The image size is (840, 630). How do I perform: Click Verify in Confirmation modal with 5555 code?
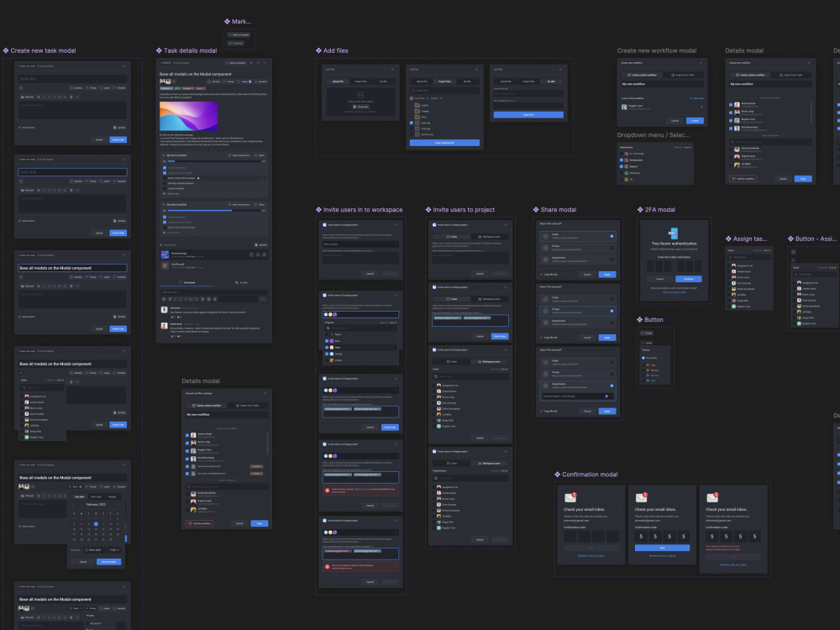pyautogui.click(x=662, y=548)
